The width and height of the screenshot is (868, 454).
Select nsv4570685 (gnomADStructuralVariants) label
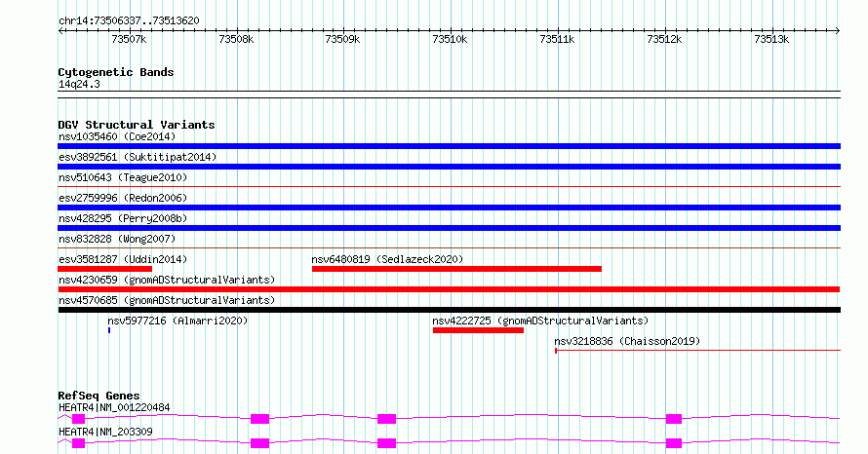[x=167, y=300]
